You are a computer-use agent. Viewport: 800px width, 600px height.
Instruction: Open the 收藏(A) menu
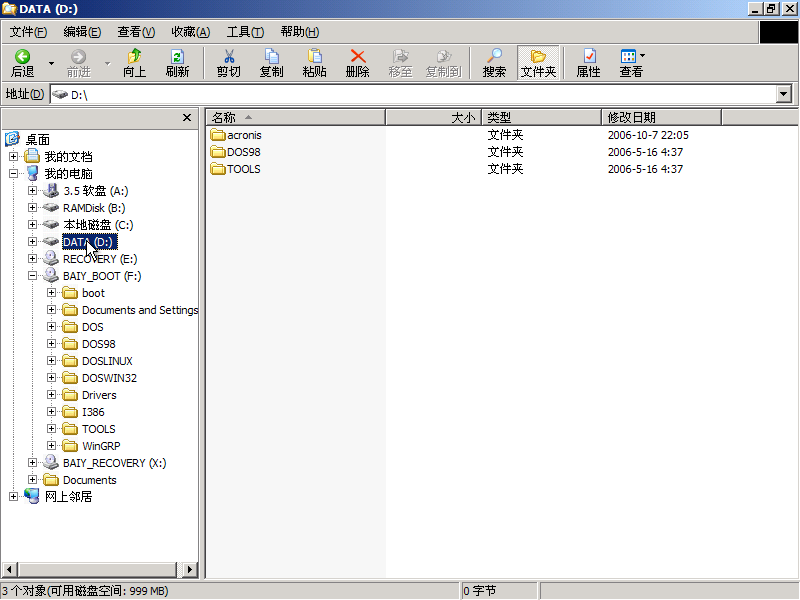190,32
